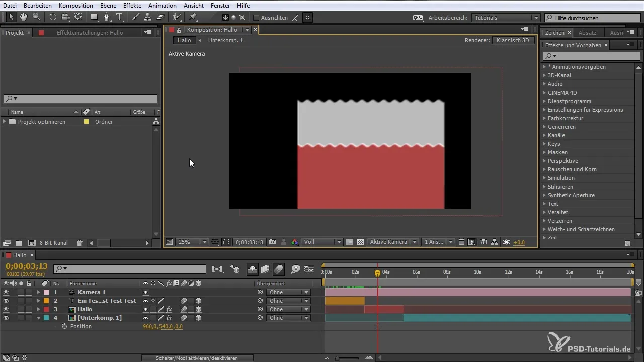Viewport: 644px width, 362px height.
Task: Hide the Unterkomp. 1 layer
Action: pos(6,318)
